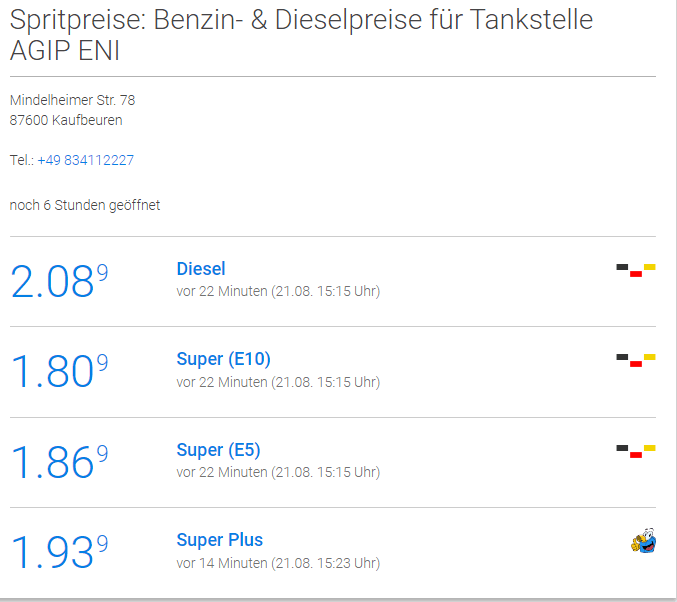
Task: Click the Super Plus price 1.93
Action: coord(59,551)
